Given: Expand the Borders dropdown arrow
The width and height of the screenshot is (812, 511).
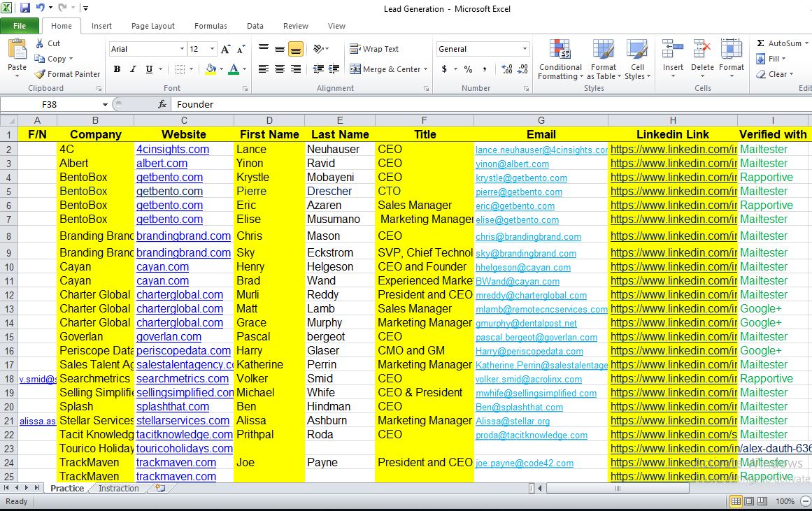Looking at the screenshot, I should tap(191, 69).
